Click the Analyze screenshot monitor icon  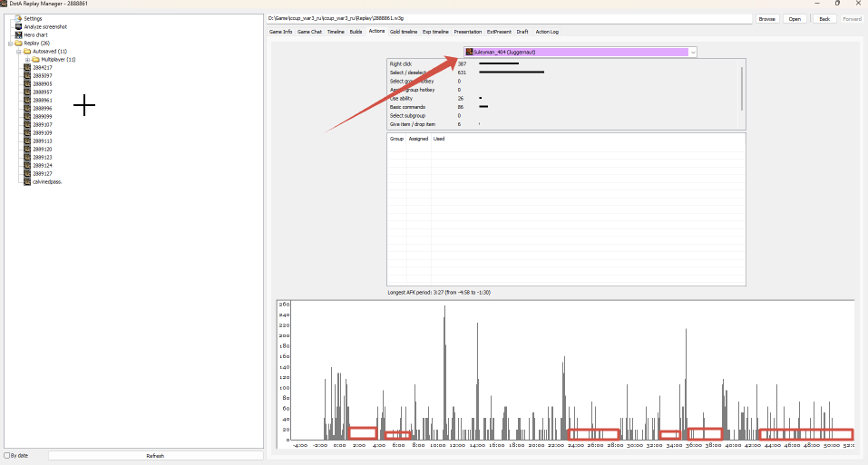18,26
